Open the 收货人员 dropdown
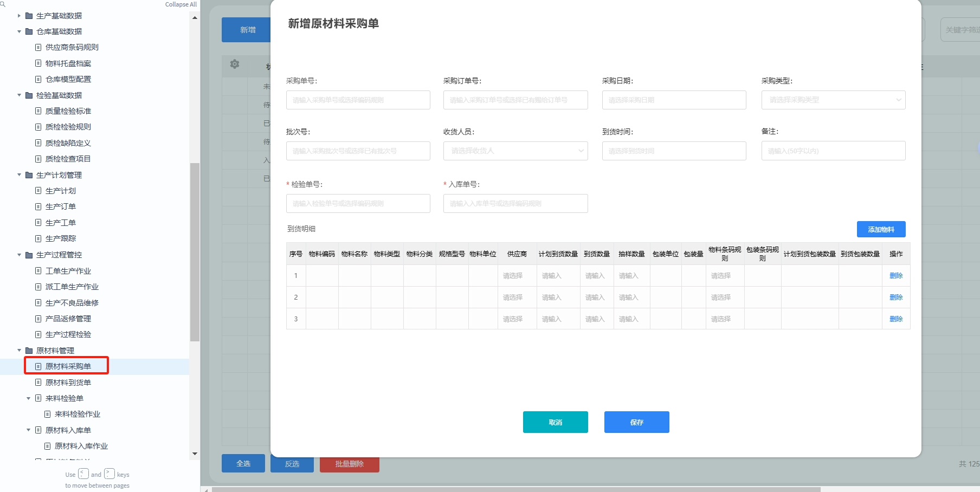This screenshot has width=980, height=492. click(515, 151)
